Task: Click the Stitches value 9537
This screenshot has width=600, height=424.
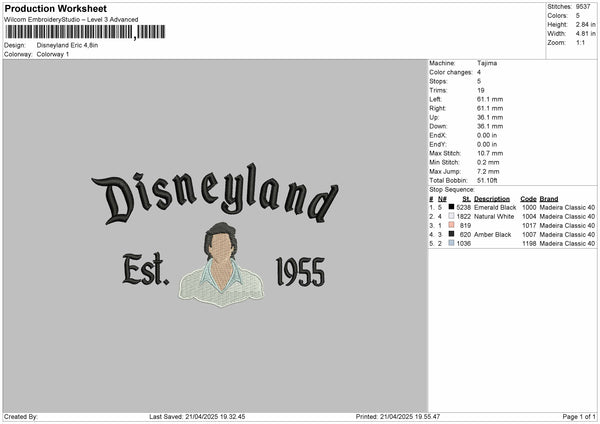Action: pyautogui.click(x=583, y=7)
